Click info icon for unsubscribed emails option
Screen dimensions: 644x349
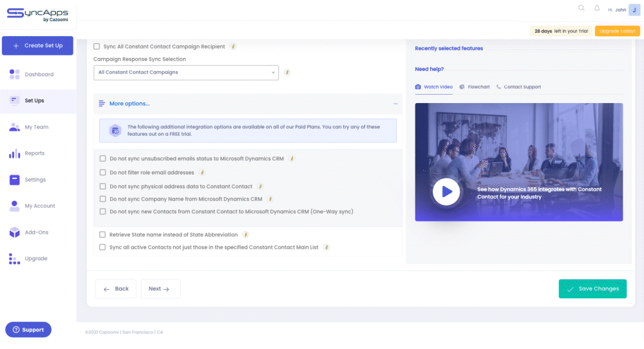(292, 158)
